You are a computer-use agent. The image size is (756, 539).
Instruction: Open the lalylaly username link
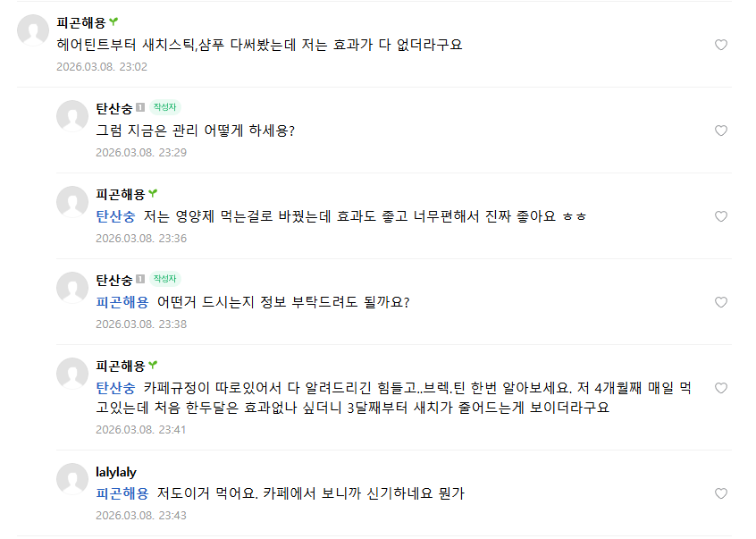point(116,472)
